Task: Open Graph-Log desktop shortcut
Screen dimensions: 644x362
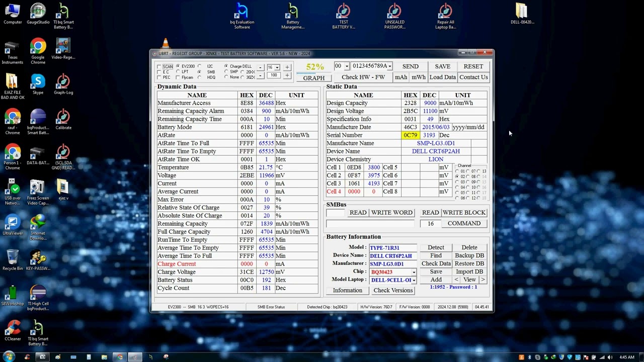Action: [x=63, y=84]
